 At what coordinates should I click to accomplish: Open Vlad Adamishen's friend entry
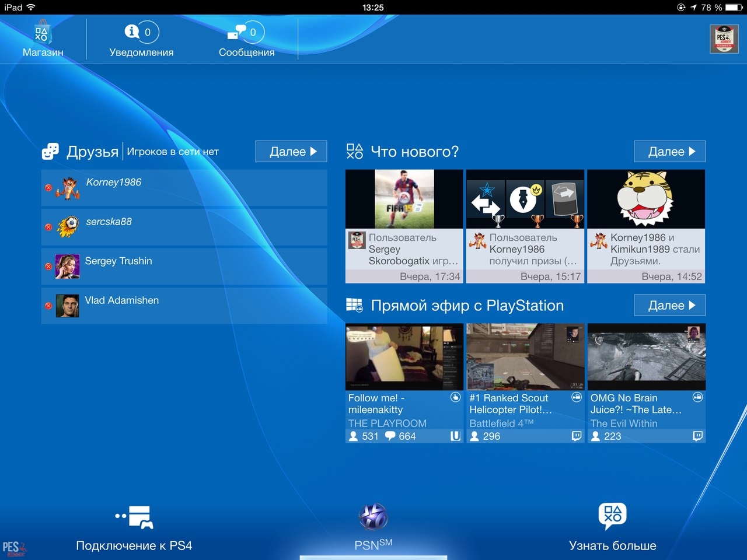click(x=184, y=306)
